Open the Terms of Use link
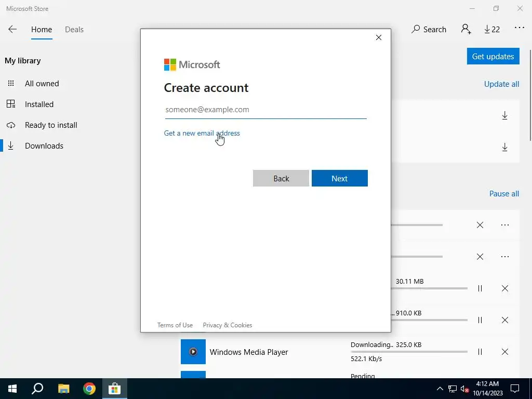The height and width of the screenshot is (399, 532). pyautogui.click(x=175, y=325)
